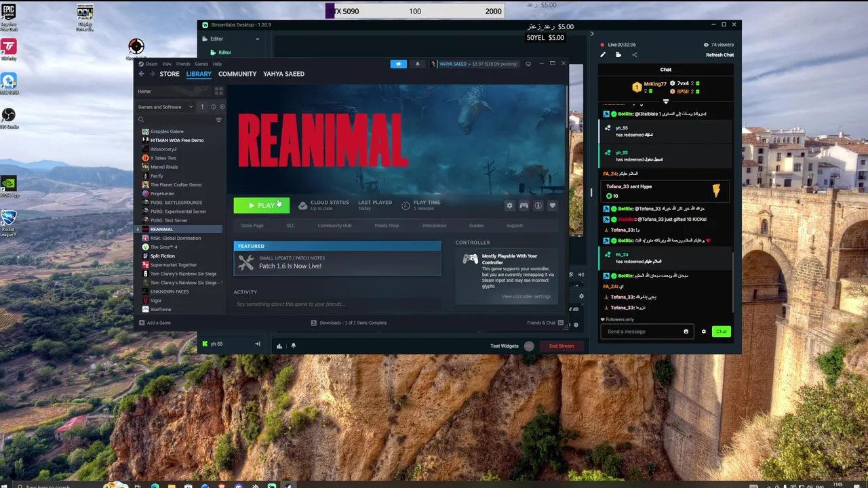Open Rocket League desktop shortcut
Viewport: 868px width, 488px height.
(x=8, y=222)
